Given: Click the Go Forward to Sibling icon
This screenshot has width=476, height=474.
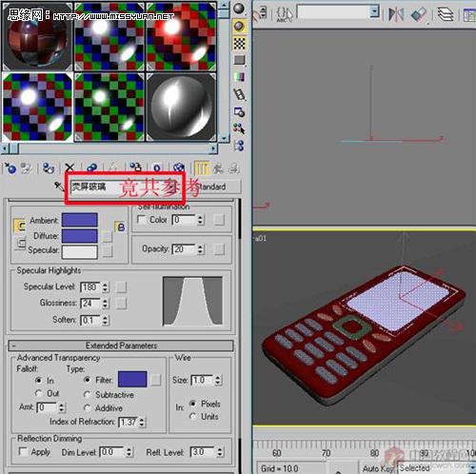Looking at the screenshot, I should (234, 168).
